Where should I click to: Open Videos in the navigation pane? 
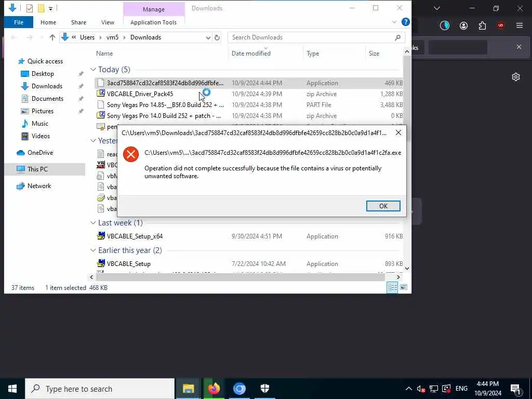pyautogui.click(x=41, y=136)
